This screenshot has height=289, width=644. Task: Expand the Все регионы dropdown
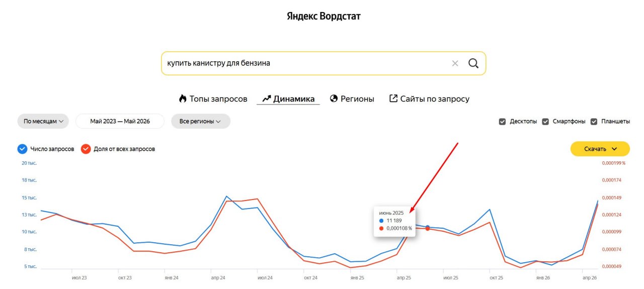(201, 121)
